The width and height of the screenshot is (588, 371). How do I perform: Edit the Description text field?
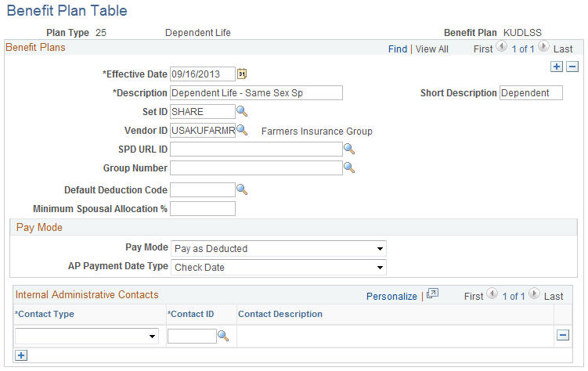(x=256, y=92)
